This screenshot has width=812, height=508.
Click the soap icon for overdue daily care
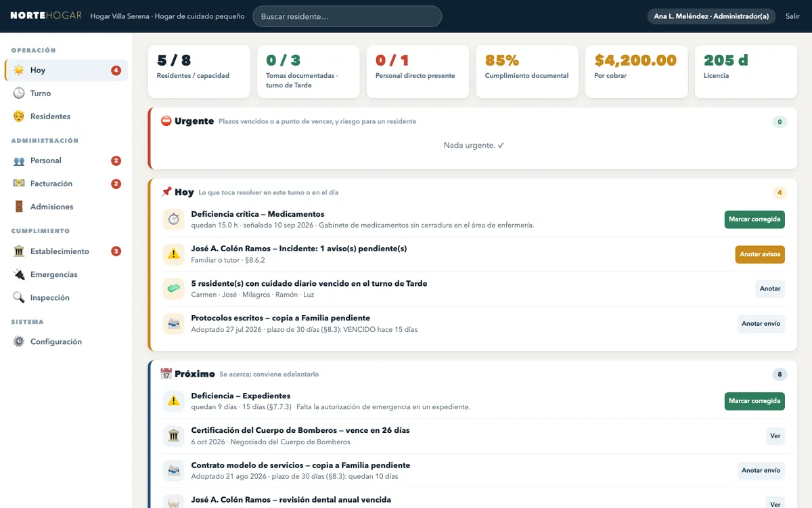tap(174, 289)
